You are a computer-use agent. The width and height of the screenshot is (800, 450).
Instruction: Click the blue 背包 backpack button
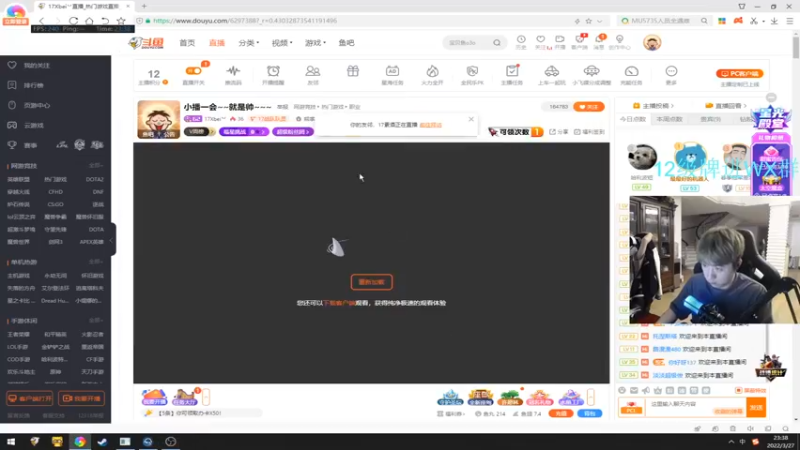pos(589,413)
